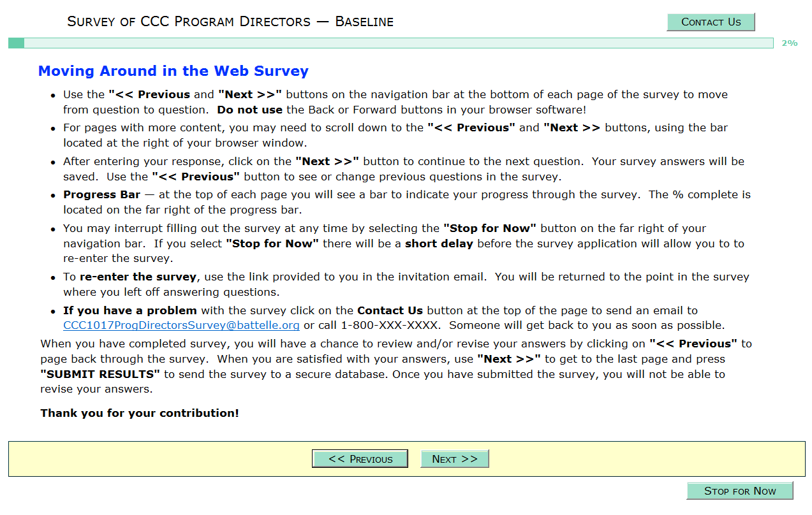Click the bold "Do not use" warning text
The image size is (812, 515).
[x=249, y=110]
